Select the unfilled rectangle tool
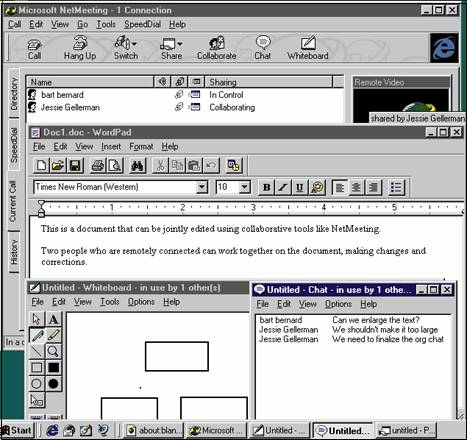 point(37,367)
